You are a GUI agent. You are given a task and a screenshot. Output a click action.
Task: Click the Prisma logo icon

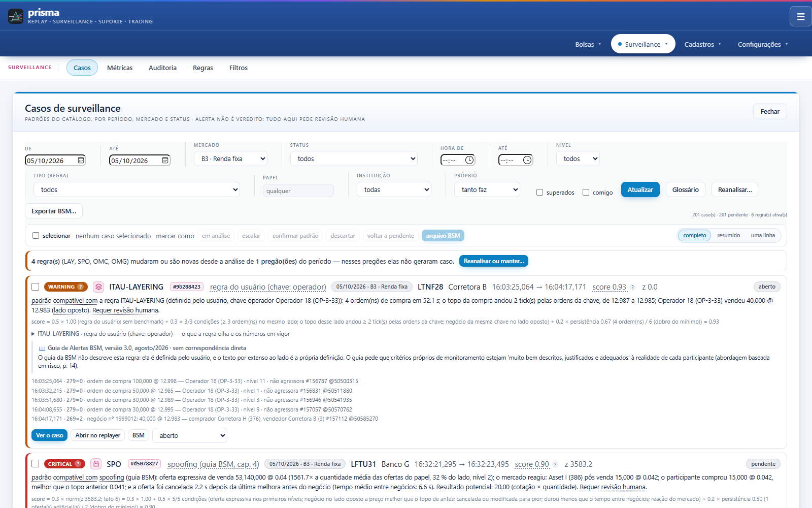[x=16, y=16]
